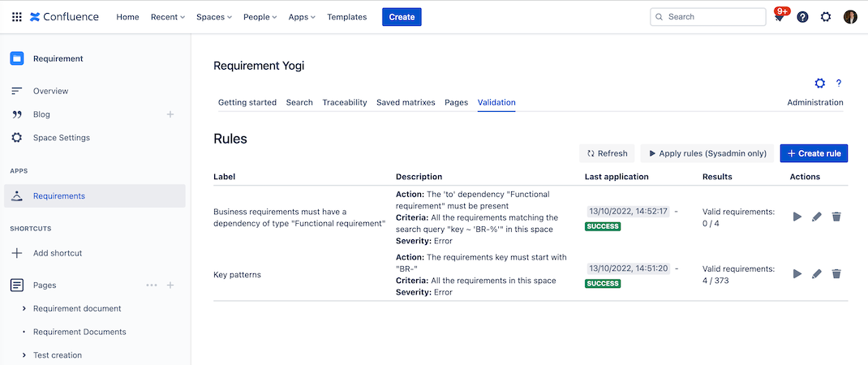Run the Key patterns rule
868x365 pixels.
click(797, 273)
